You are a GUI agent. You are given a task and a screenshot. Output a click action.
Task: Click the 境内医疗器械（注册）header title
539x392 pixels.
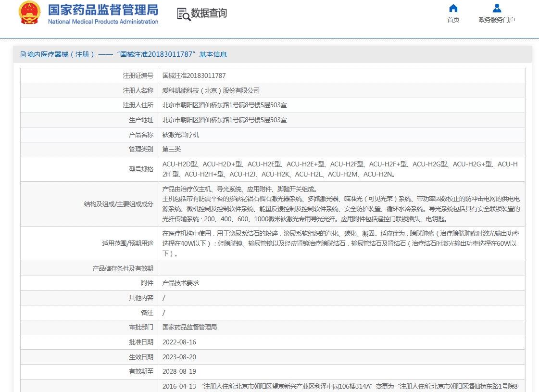[x=127, y=54]
